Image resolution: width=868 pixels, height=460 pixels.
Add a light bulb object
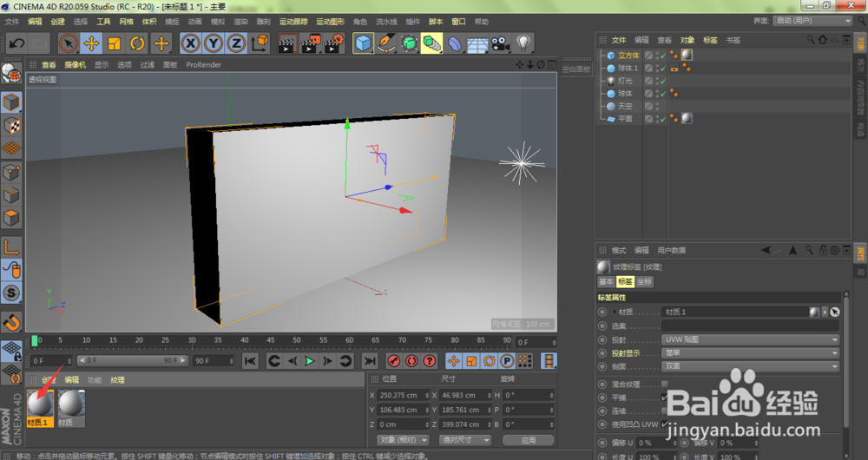523,43
